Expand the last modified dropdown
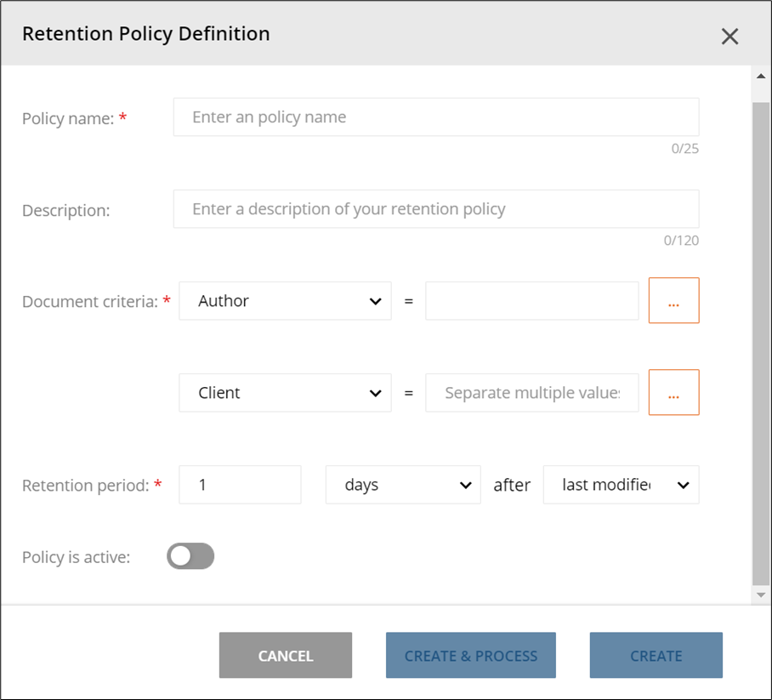This screenshot has height=700, width=772. (621, 485)
